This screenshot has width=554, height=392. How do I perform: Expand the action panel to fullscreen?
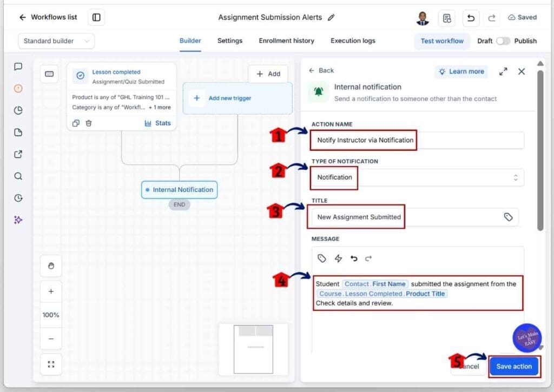[503, 72]
